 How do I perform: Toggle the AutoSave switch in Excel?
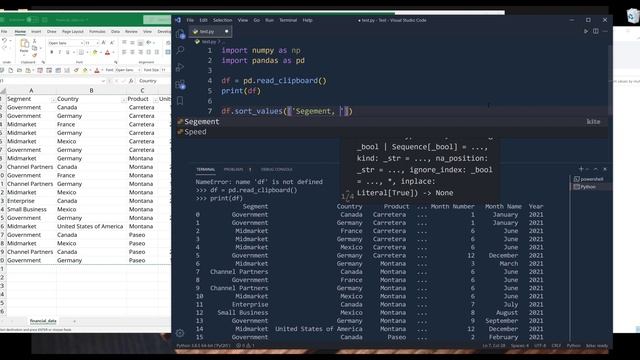(x=32, y=20)
